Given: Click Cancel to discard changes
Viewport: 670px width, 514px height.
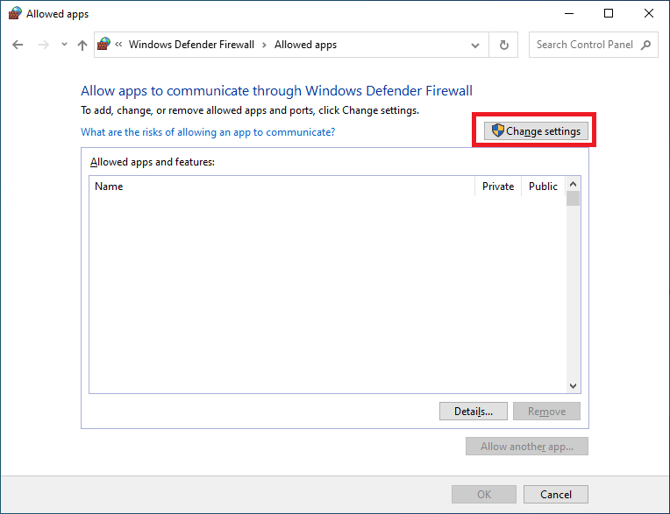Looking at the screenshot, I should (556, 494).
